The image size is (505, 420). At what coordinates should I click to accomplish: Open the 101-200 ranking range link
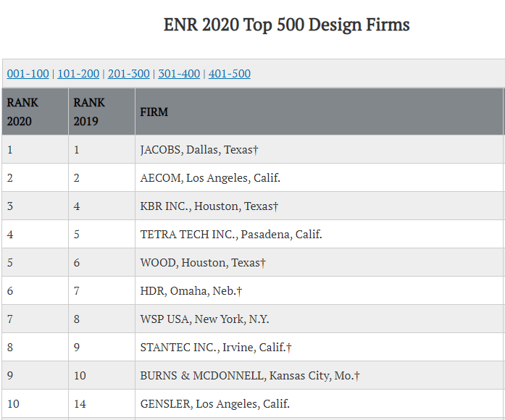(78, 74)
